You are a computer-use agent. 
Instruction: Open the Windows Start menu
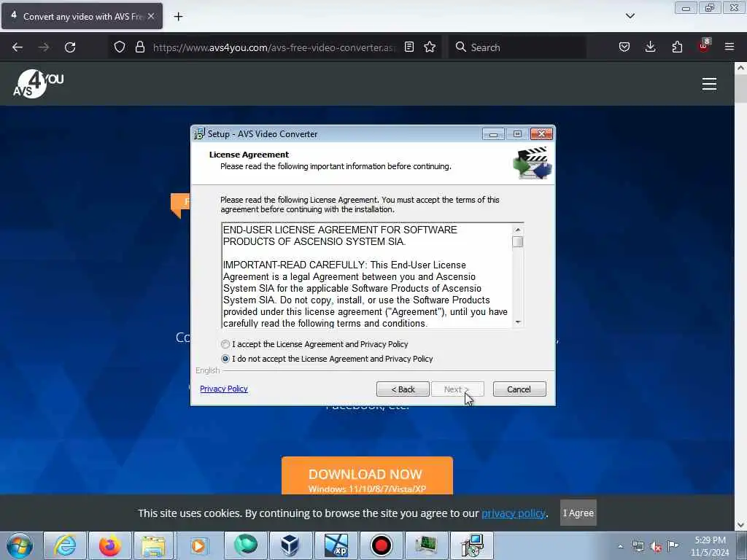[x=20, y=545]
